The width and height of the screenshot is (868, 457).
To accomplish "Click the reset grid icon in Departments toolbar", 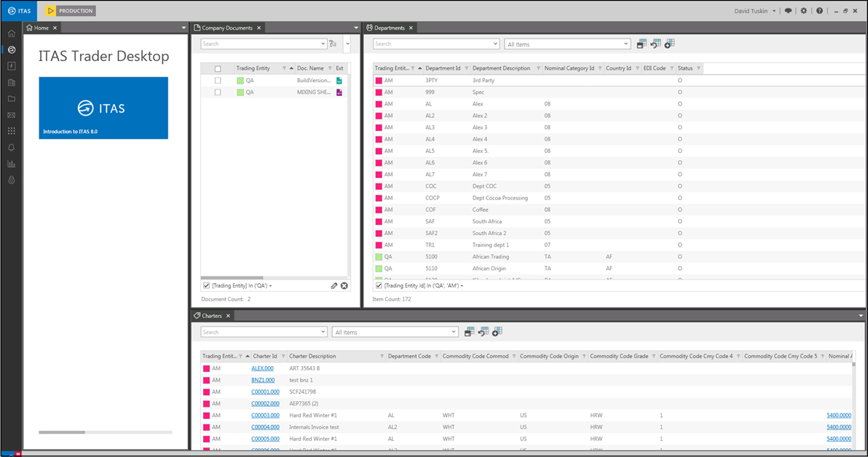I will 655,44.
